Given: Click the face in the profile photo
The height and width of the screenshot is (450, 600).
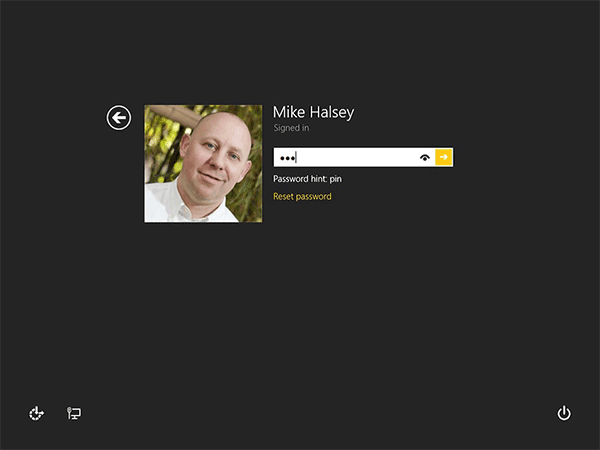Looking at the screenshot, I should point(216,155).
